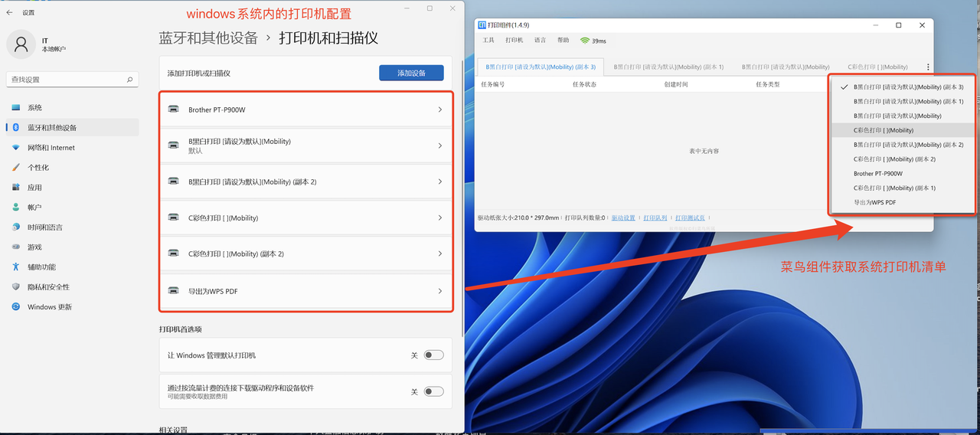Open the 工具 menu
The image size is (980, 435).
pos(488,41)
